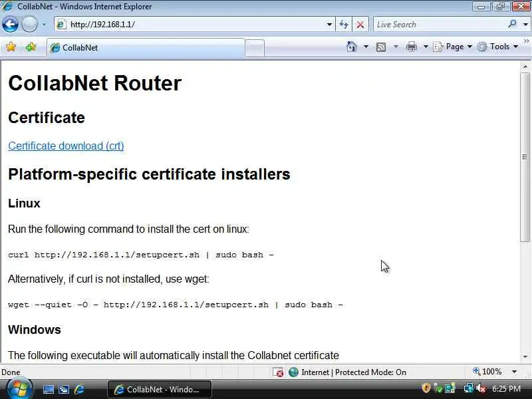Expand the Feeds dropdown arrow
The width and height of the screenshot is (532, 399).
pos(396,47)
